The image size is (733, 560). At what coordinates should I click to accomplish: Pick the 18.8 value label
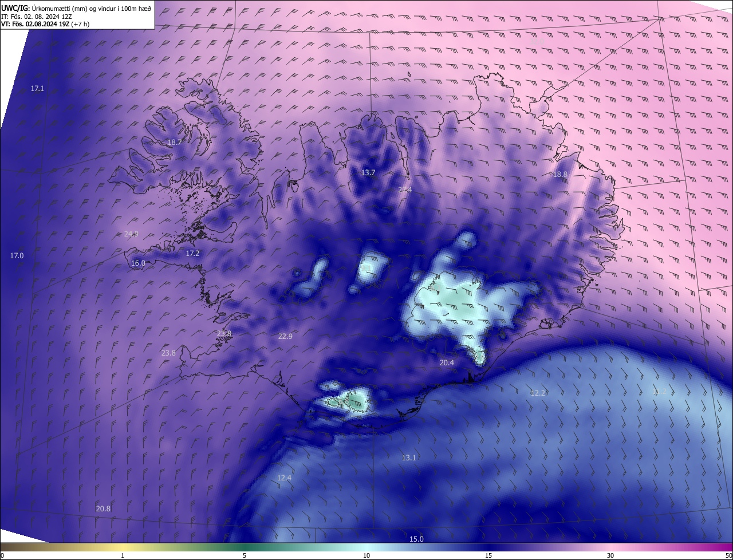coord(560,174)
